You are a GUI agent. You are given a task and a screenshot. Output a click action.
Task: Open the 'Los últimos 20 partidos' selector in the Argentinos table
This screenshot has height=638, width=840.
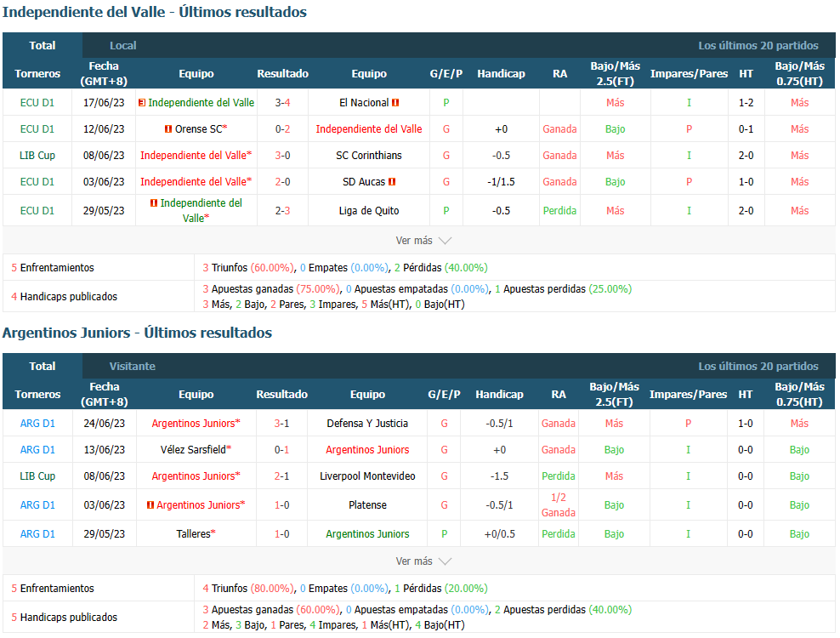(758, 366)
